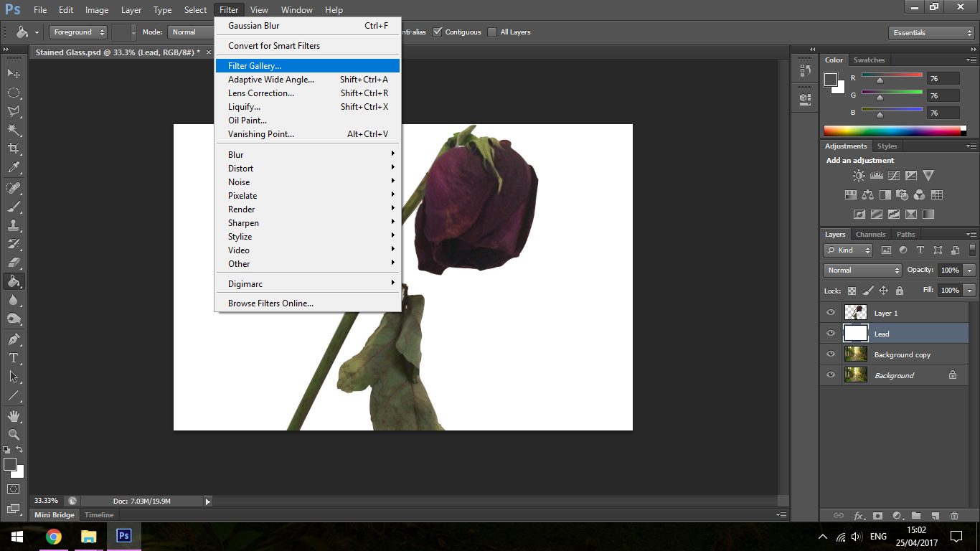
Task: Add a Color Balance adjustment
Action: (867, 194)
